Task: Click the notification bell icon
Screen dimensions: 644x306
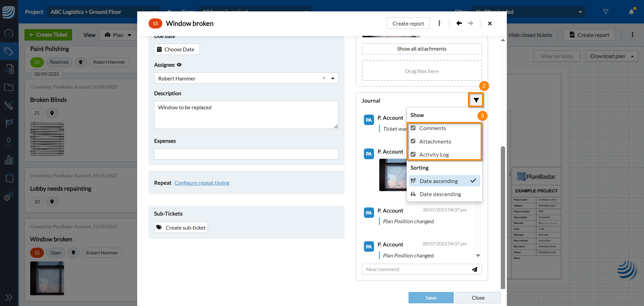Action: [631, 12]
